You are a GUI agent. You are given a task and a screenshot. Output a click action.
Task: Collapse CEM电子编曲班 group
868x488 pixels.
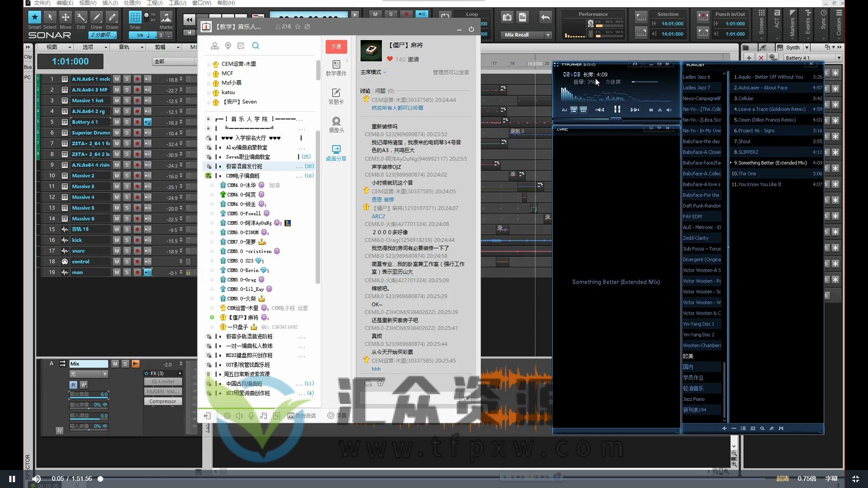[x=208, y=176]
